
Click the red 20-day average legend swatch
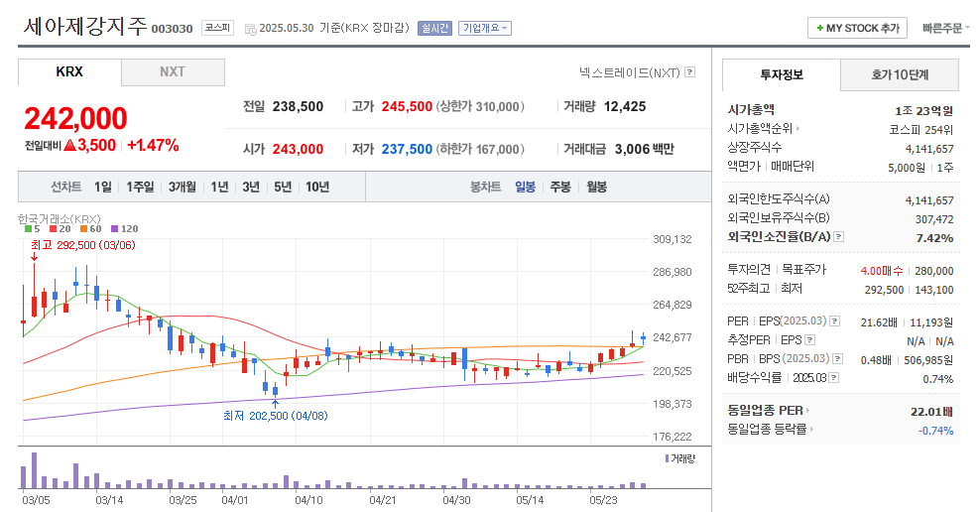[54, 229]
